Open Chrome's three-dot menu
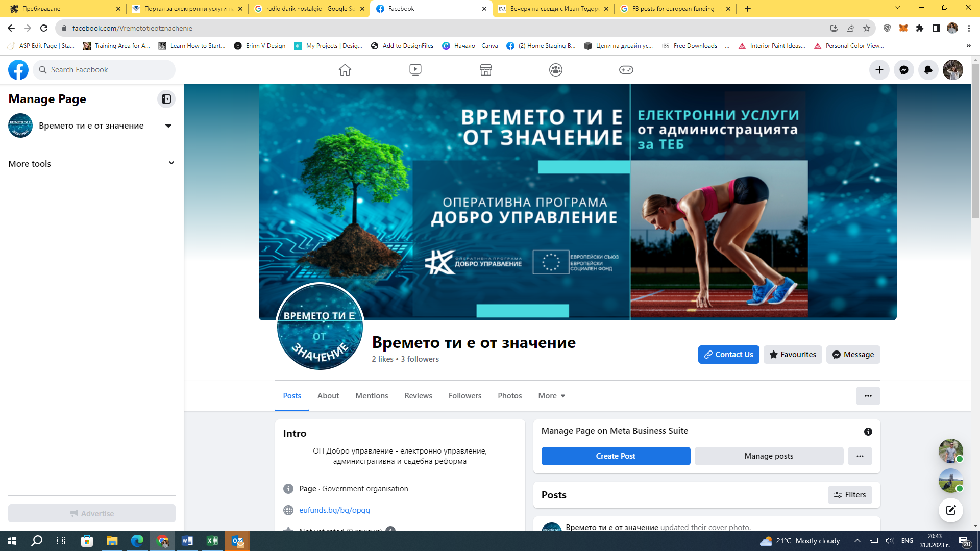This screenshot has width=980, height=551. click(969, 28)
